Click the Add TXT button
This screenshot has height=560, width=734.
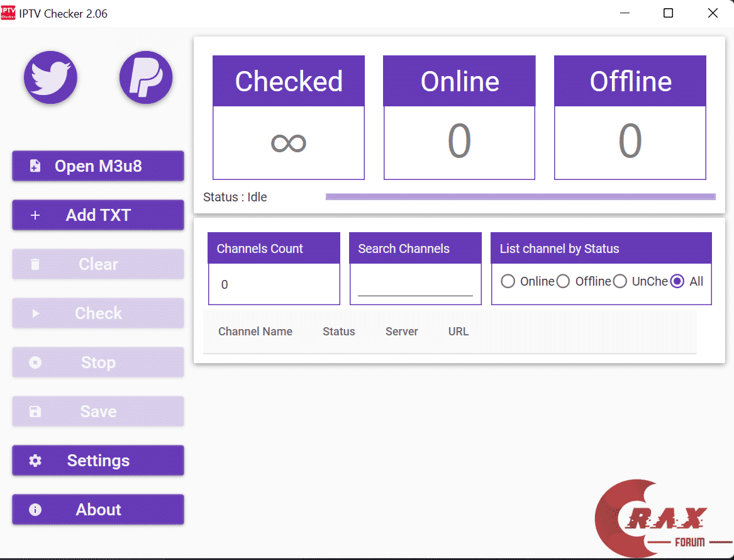tap(98, 215)
